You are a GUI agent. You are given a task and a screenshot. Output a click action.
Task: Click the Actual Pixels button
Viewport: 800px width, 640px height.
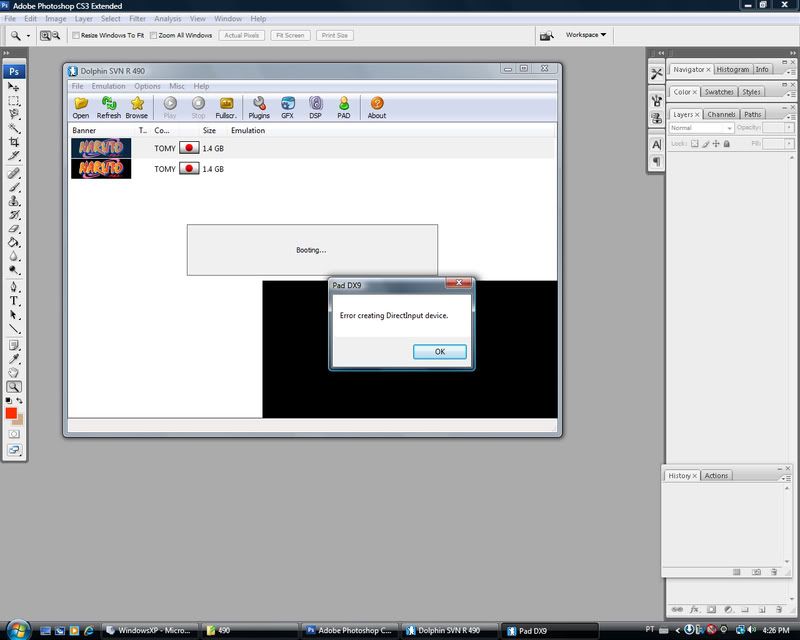point(242,35)
